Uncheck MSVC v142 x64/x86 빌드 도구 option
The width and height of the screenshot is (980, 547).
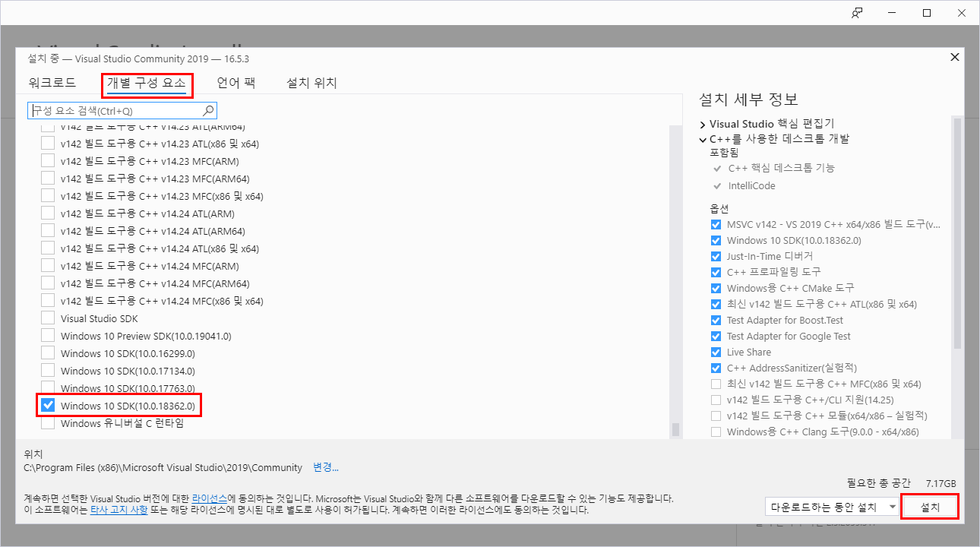716,225
